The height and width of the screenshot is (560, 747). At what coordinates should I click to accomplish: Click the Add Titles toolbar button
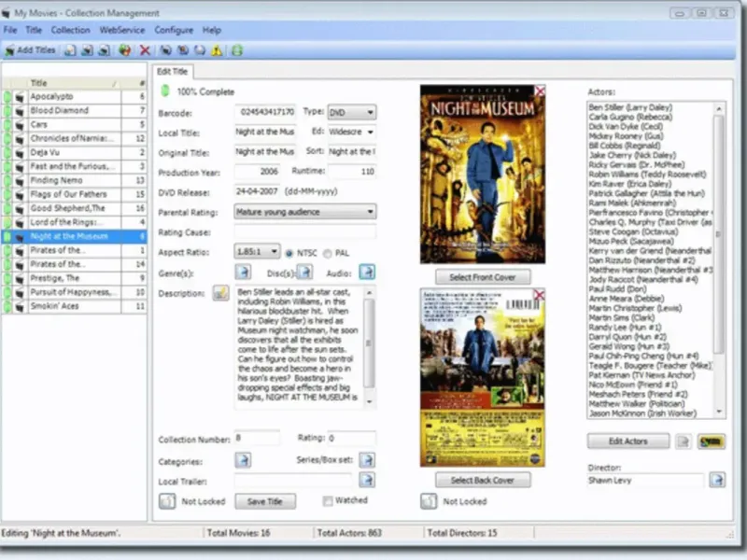click(x=30, y=50)
